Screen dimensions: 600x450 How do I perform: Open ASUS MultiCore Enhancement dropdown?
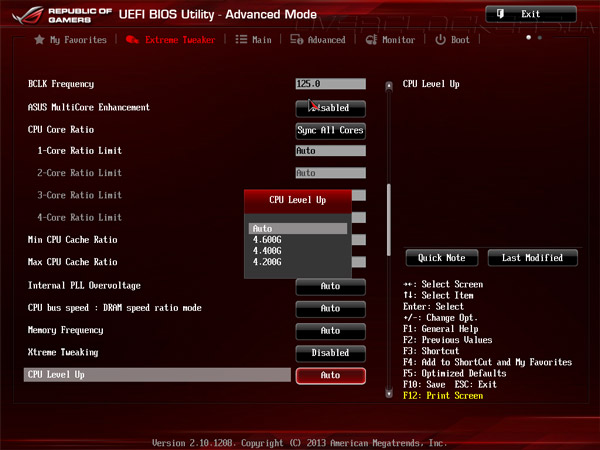331,108
